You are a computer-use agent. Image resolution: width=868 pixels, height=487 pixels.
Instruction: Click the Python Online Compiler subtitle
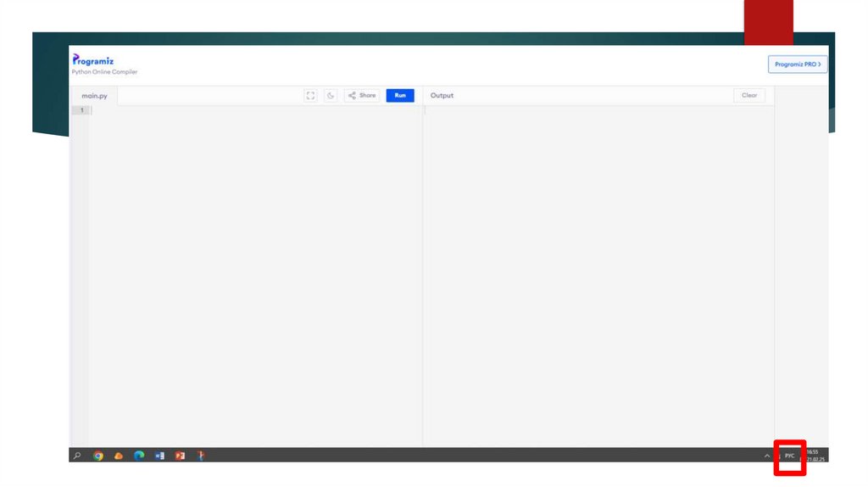click(104, 72)
